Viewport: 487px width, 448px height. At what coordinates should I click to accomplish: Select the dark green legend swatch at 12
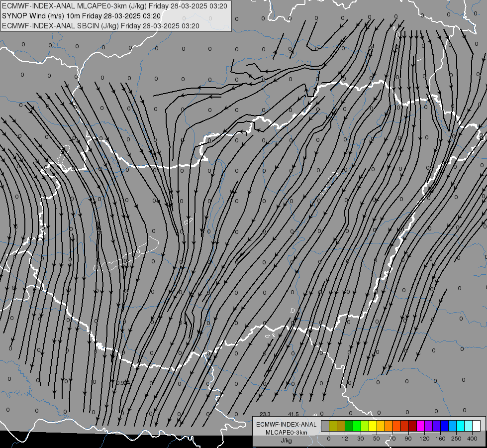tap(349, 426)
